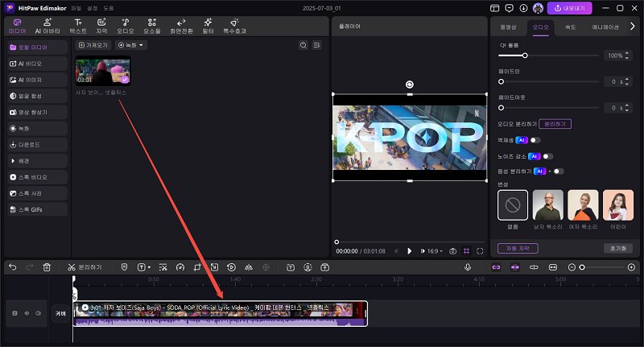
Task: Open the speed gauge tool
Action: click(180, 267)
